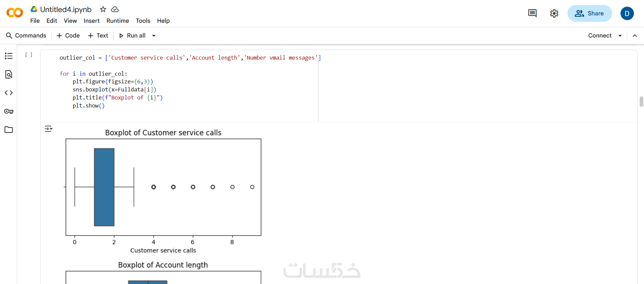Open the Runtime menu
The width and height of the screenshot is (644, 284).
pyautogui.click(x=118, y=21)
